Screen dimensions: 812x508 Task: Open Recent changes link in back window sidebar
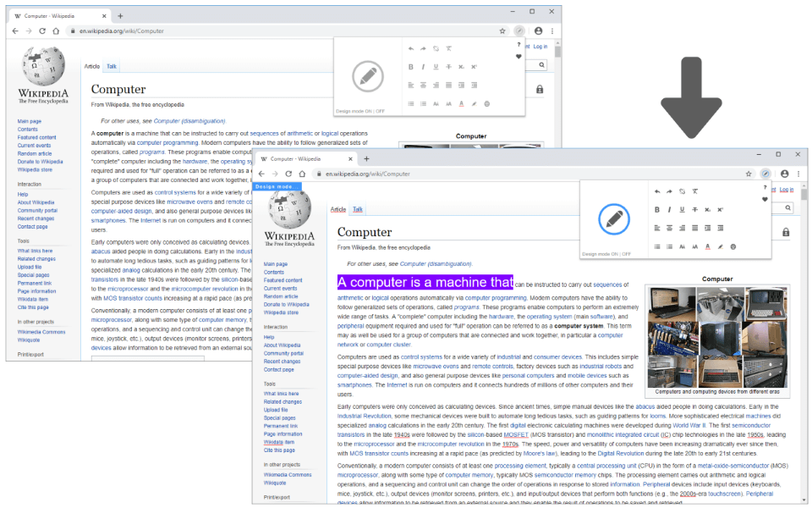(x=36, y=218)
